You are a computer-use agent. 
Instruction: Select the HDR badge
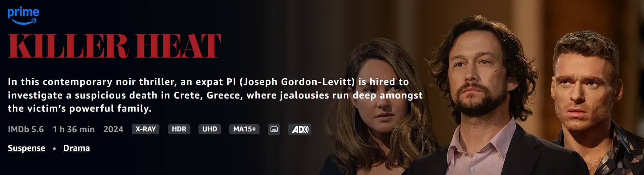point(179,129)
